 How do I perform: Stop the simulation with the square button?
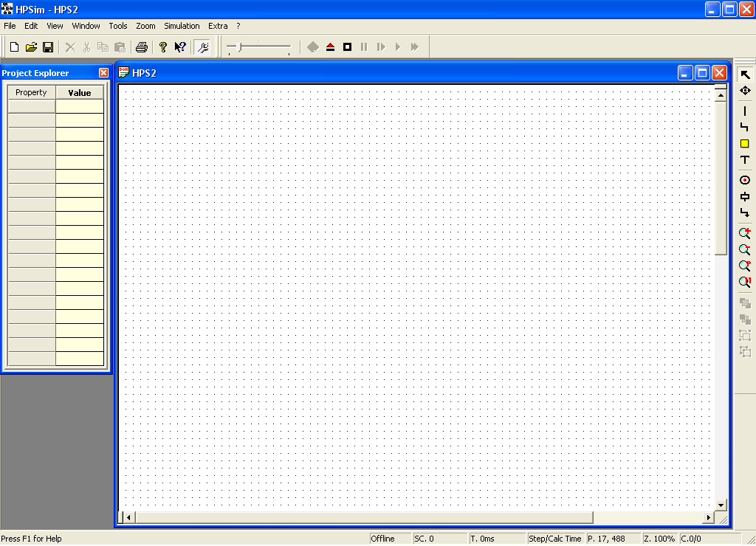click(x=347, y=46)
